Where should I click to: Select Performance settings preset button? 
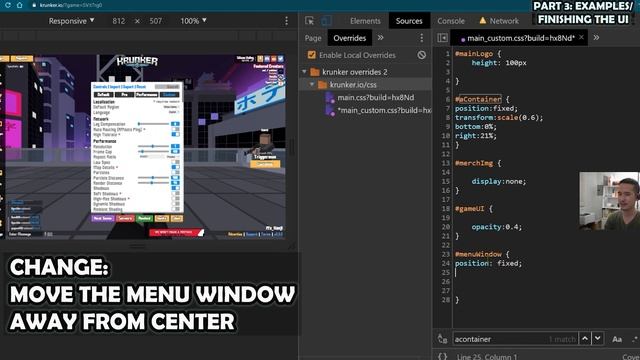(x=147, y=94)
